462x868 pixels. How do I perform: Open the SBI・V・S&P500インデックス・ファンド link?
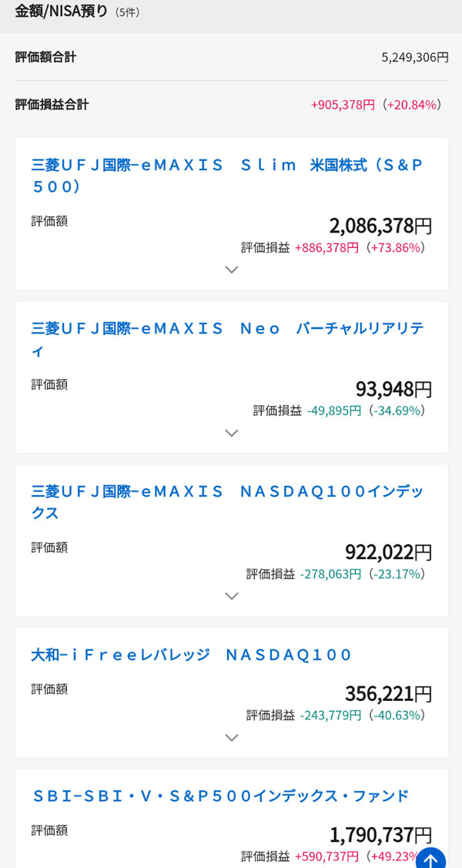coord(220,796)
